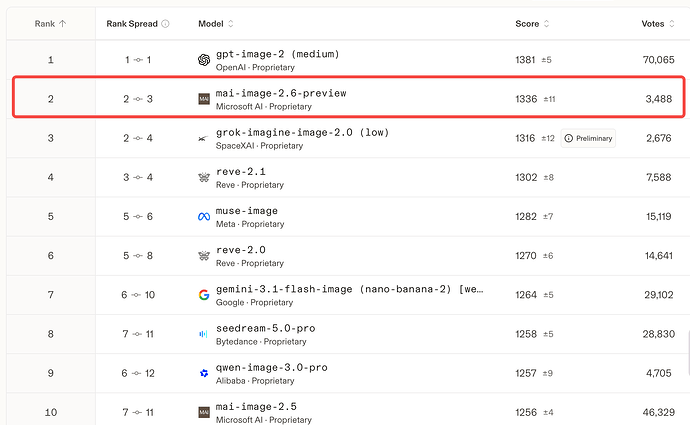Viewport: 690px width, 425px height.
Task: Click the MAI logo beside mai-image-2.6-preview
Action: pos(204,99)
